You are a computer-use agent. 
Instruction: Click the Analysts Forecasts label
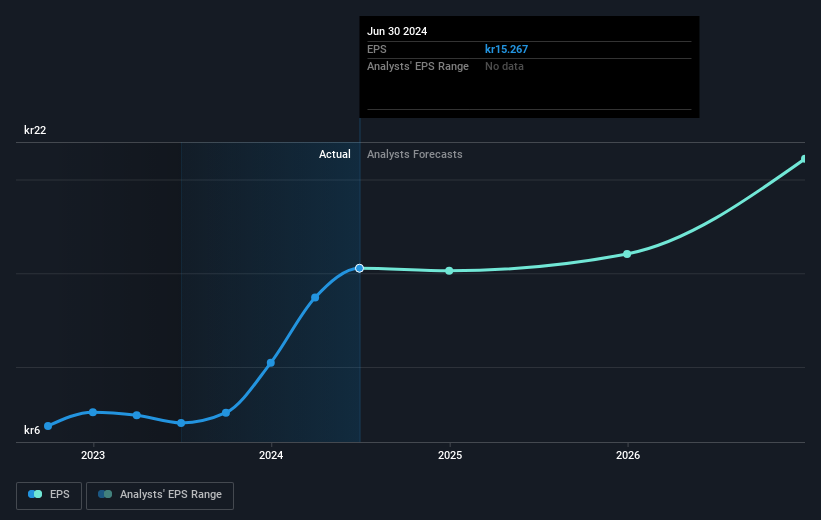coord(415,154)
